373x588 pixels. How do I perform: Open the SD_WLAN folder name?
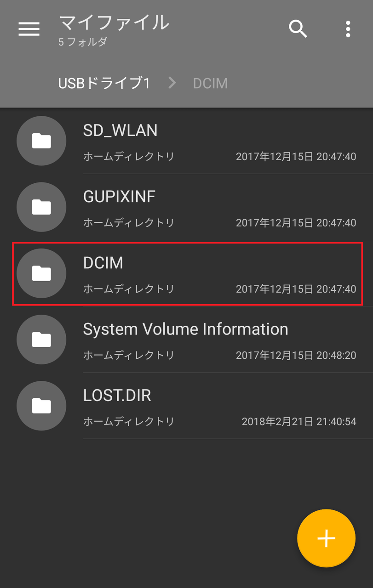click(120, 131)
